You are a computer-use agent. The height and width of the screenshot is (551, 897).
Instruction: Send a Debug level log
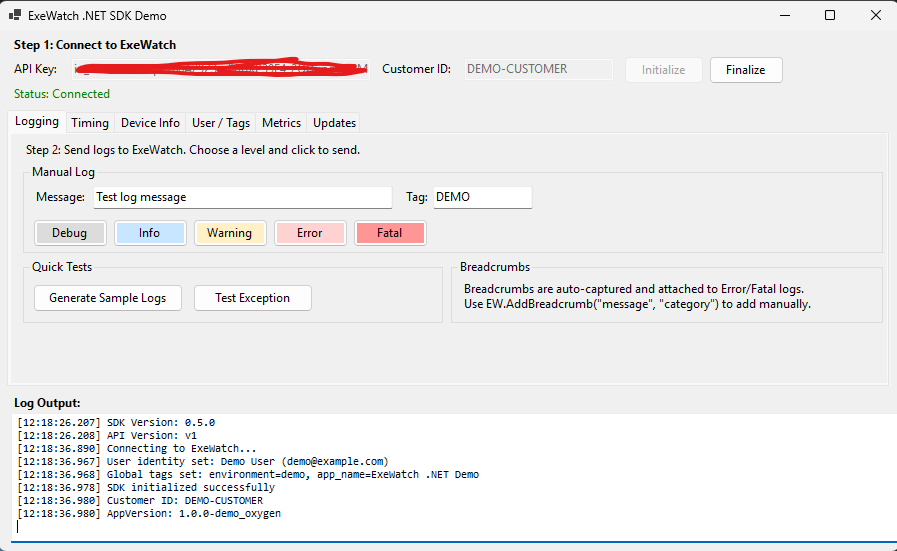point(70,233)
